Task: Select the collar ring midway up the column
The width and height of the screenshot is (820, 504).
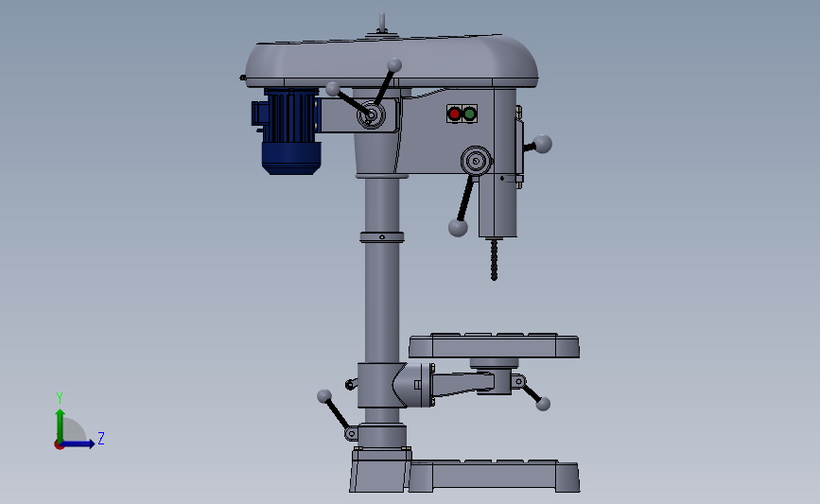Action: tap(382, 237)
